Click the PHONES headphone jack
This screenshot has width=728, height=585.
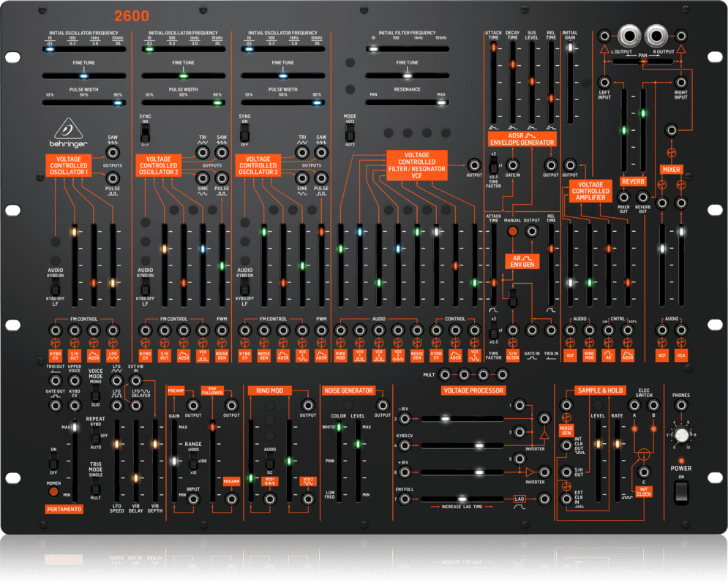click(680, 405)
